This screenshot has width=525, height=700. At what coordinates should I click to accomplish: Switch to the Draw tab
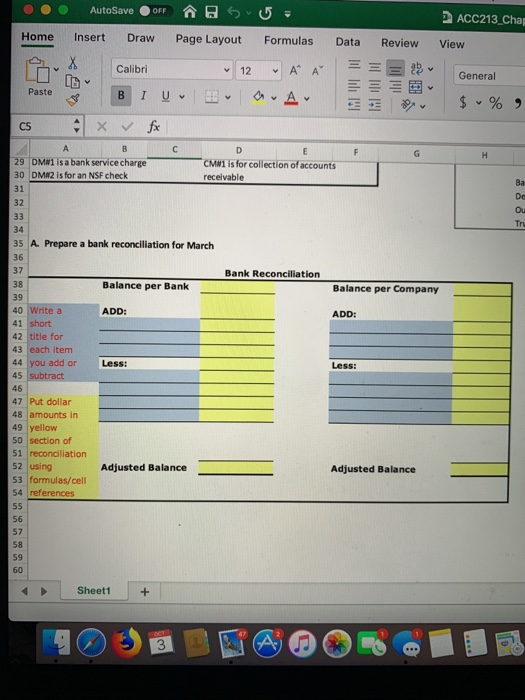click(x=141, y=38)
